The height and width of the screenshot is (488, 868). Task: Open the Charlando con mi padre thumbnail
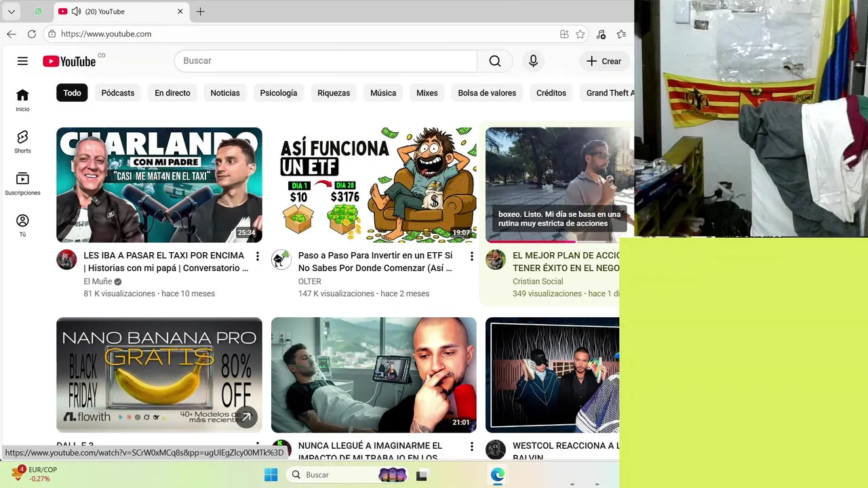coord(159,185)
